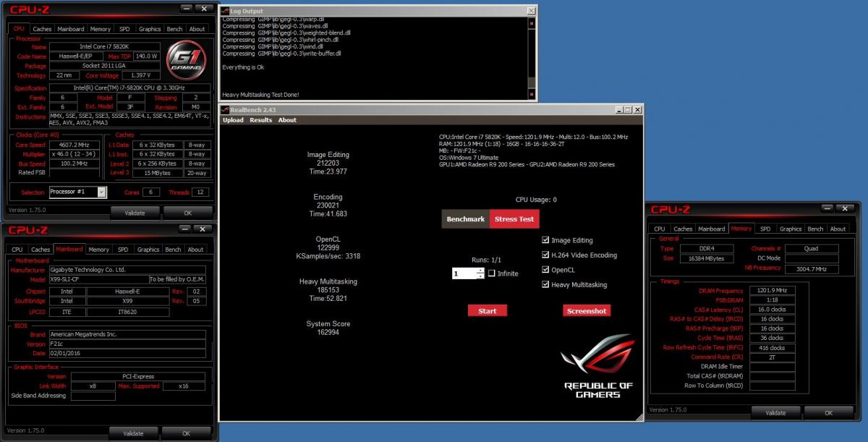Click the red Screenshot button
Image resolution: width=868 pixels, height=442 pixels.
coord(587,311)
